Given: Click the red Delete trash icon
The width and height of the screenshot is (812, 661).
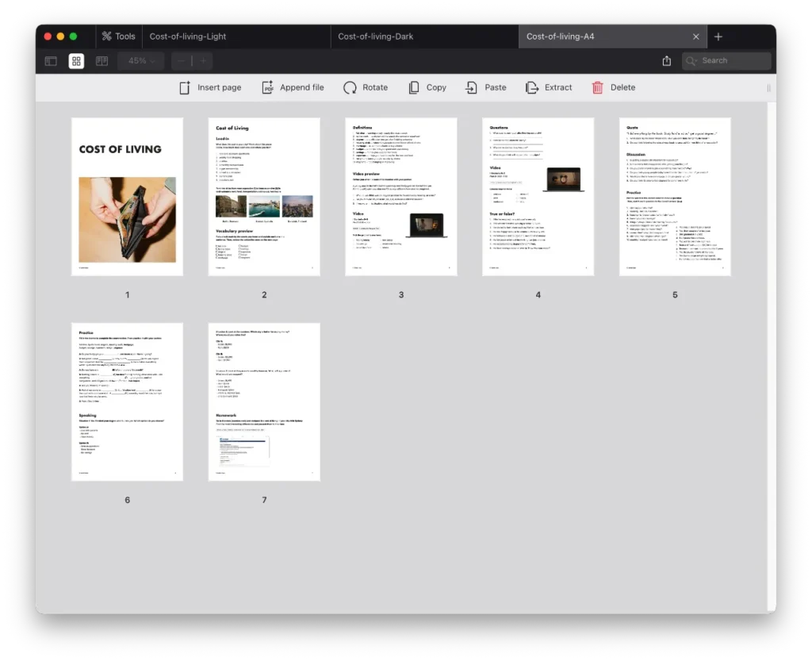Looking at the screenshot, I should [597, 87].
